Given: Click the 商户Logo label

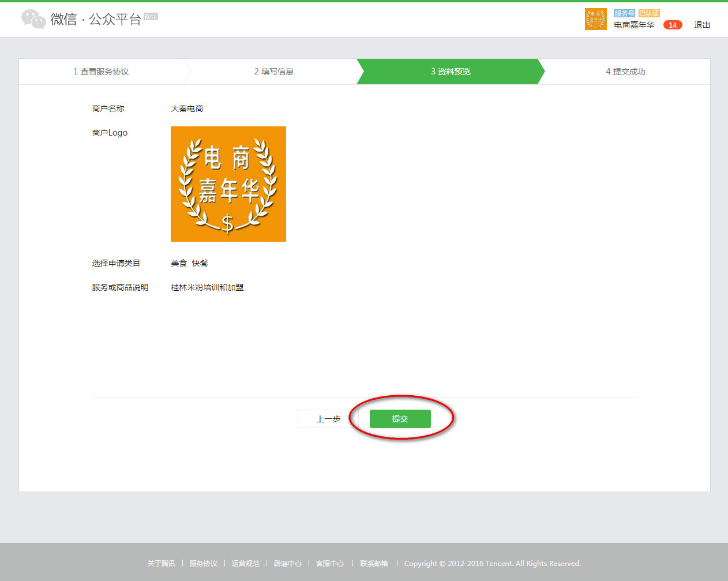Looking at the screenshot, I should 110,133.
